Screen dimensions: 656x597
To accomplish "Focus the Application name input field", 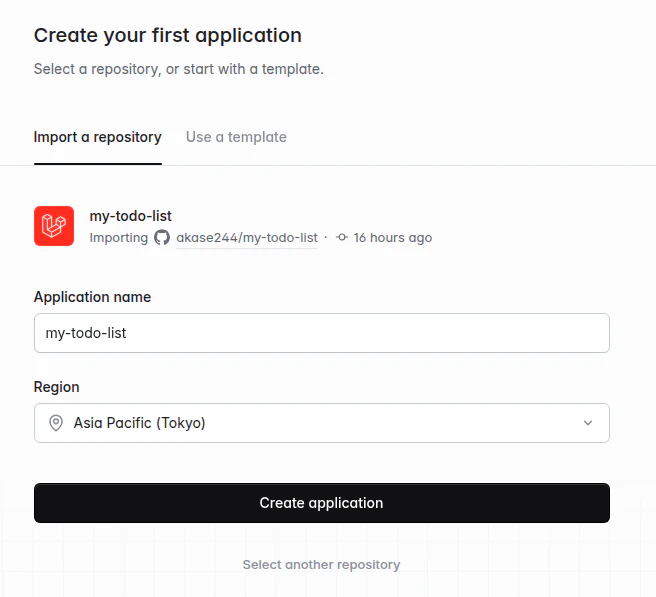I will coord(322,333).
